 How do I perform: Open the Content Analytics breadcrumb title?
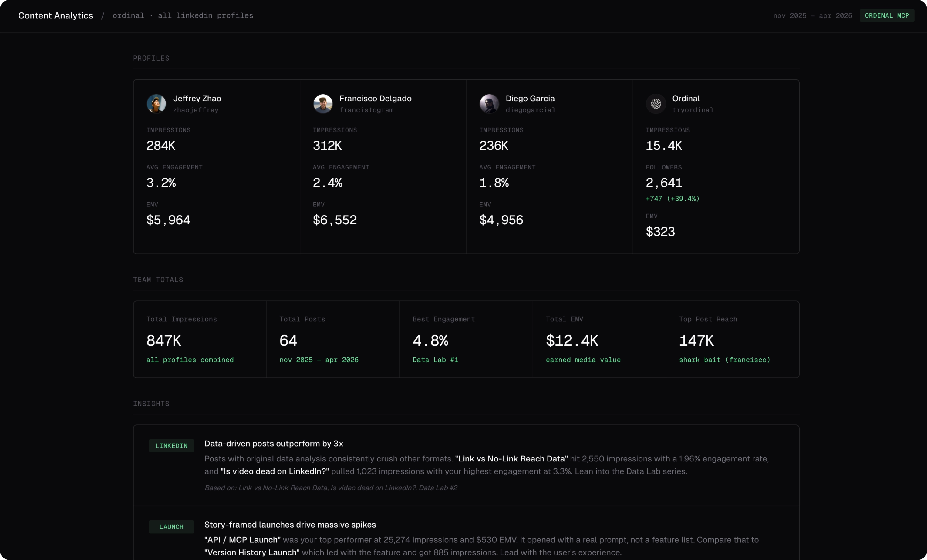(56, 15)
